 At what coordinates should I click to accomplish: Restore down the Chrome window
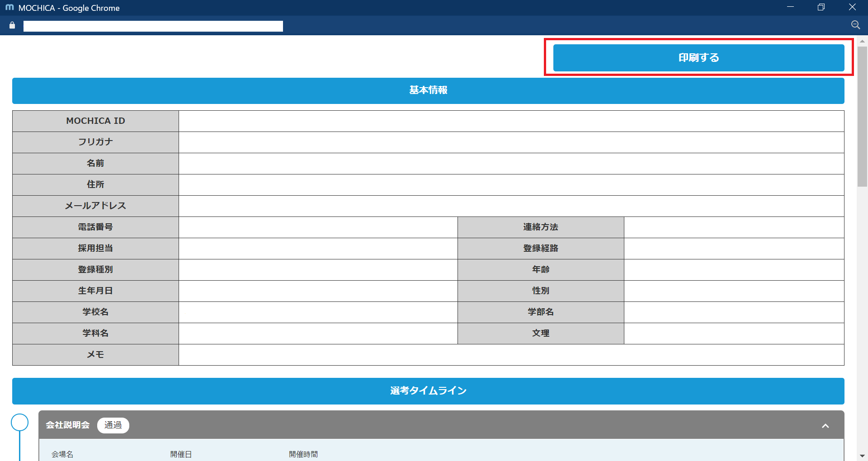pyautogui.click(x=821, y=7)
